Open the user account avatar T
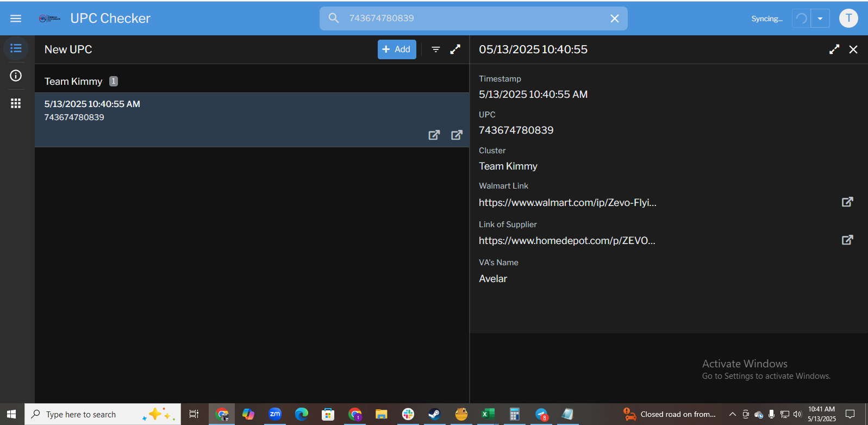 point(848,18)
